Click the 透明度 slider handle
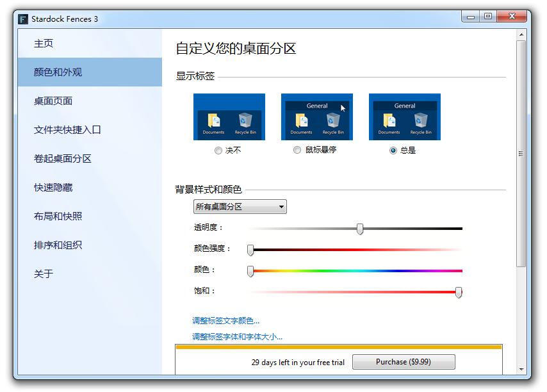Viewport: 547px width, 392px height. point(360,229)
